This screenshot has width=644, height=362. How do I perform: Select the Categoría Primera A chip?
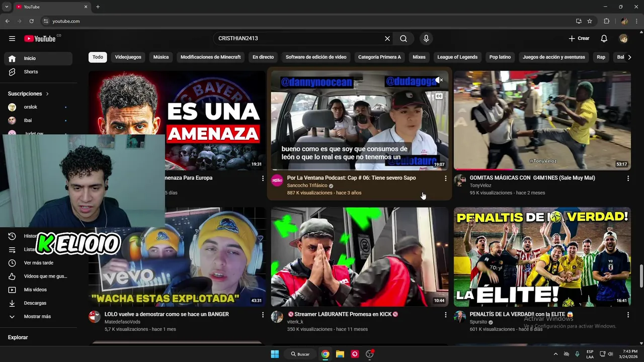coord(379,57)
